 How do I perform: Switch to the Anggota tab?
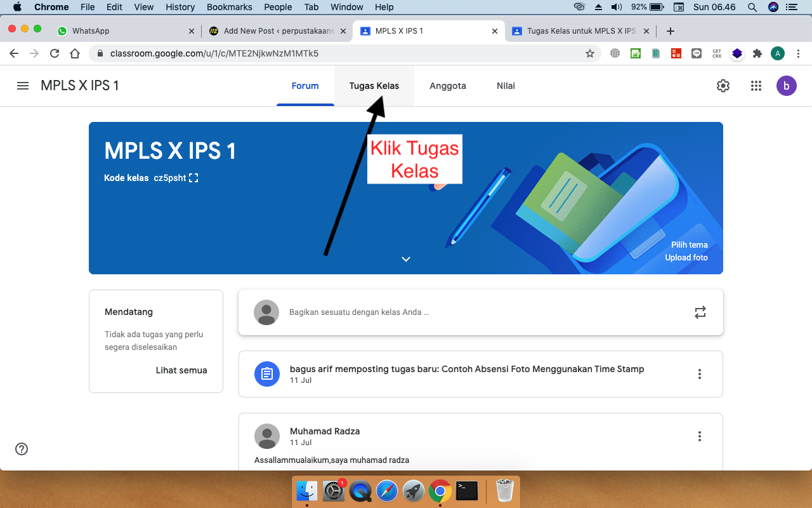(447, 86)
